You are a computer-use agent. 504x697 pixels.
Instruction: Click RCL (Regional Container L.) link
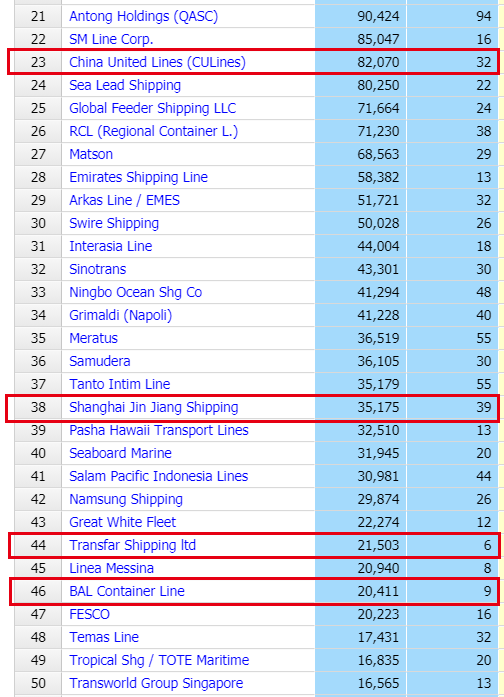(x=153, y=132)
